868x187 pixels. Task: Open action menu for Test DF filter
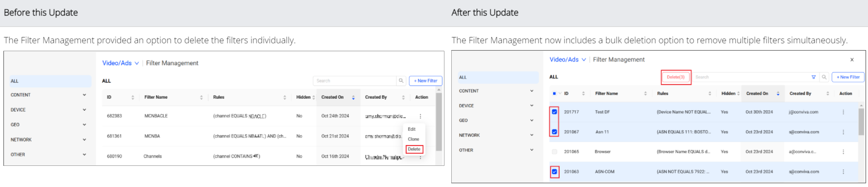pyautogui.click(x=843, y=112)
